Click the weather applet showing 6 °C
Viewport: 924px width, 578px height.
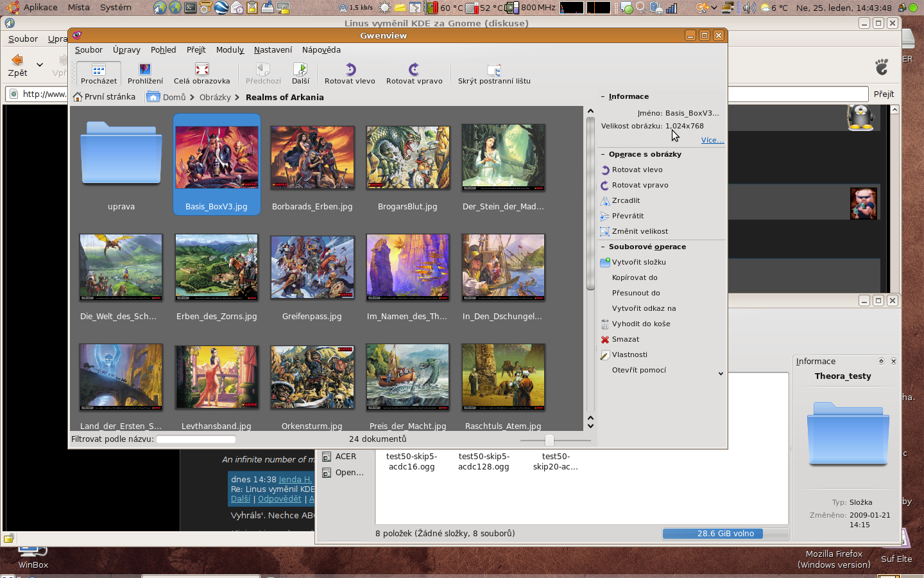[774, 8]
